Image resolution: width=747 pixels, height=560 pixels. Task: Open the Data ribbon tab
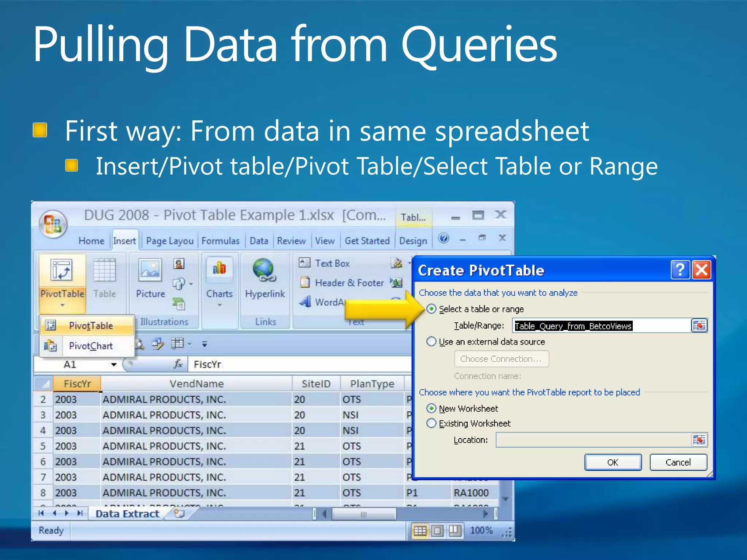pos(259,241)
